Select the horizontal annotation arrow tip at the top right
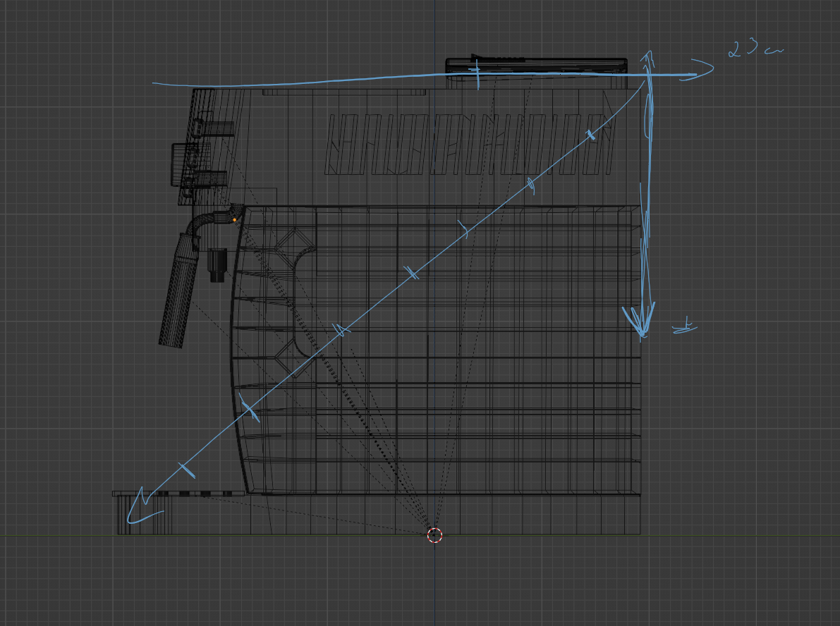840x626 pixels. tap(698, 70)
